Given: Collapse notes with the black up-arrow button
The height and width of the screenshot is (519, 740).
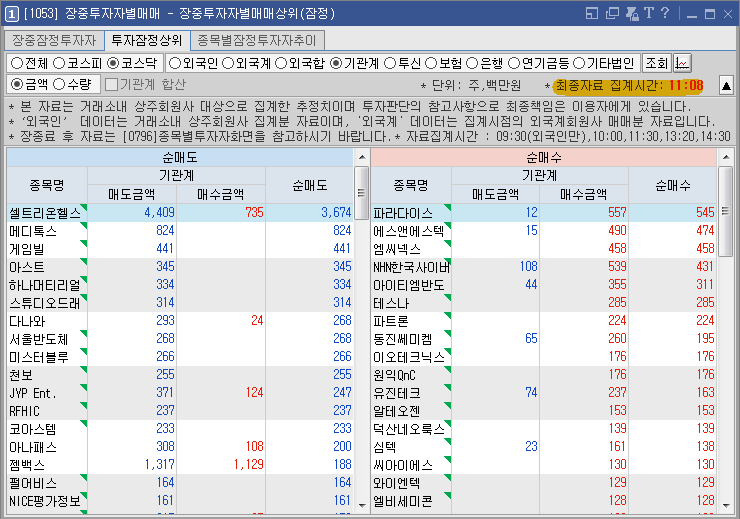Looking at the screenshot, I should tap(726, 85).
